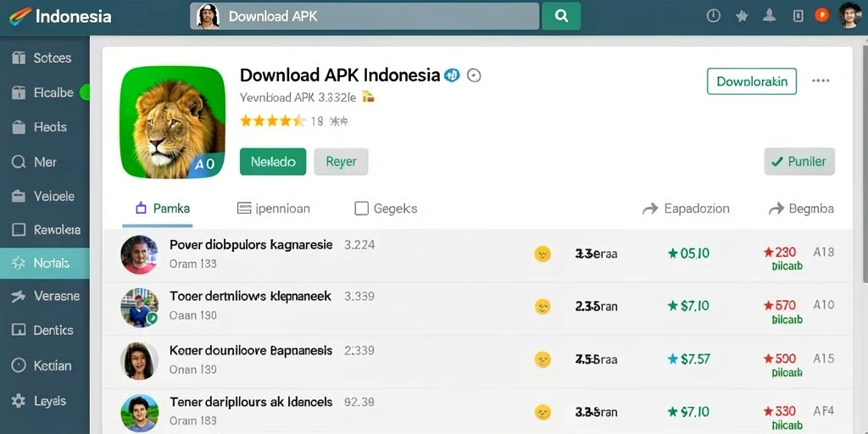This screenshot has width=868, height=434.
Task: Click inside the Download APK search field
Action: point(364,16)
